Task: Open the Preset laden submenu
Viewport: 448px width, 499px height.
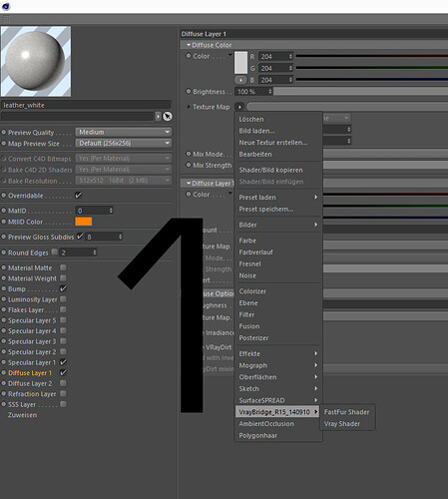Action: tap(278, 198)
